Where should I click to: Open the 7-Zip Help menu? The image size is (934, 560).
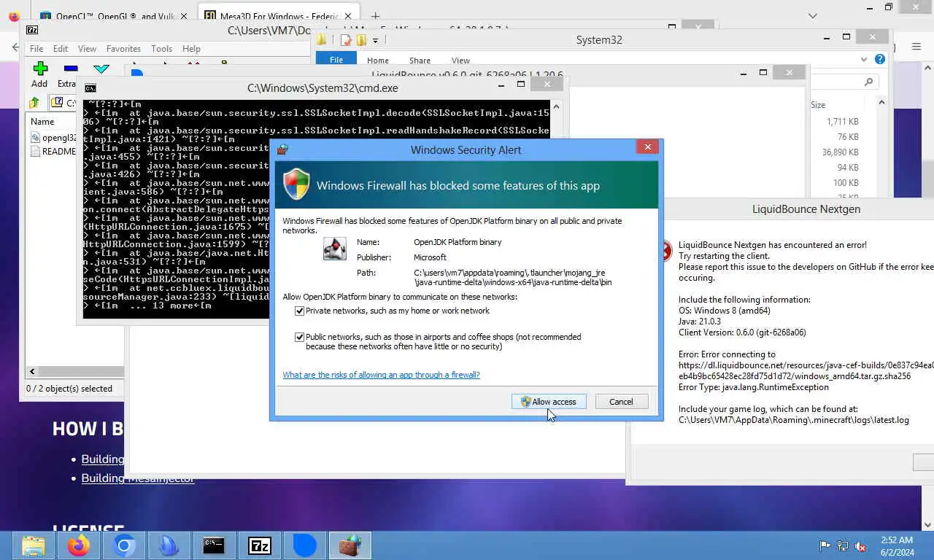191,49
